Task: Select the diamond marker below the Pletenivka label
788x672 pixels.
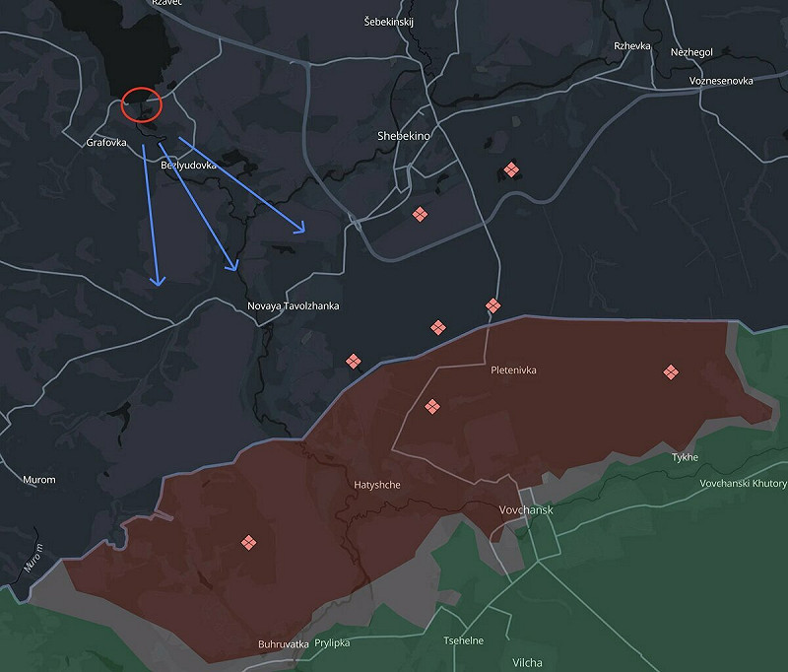Action: click(431, 406)
